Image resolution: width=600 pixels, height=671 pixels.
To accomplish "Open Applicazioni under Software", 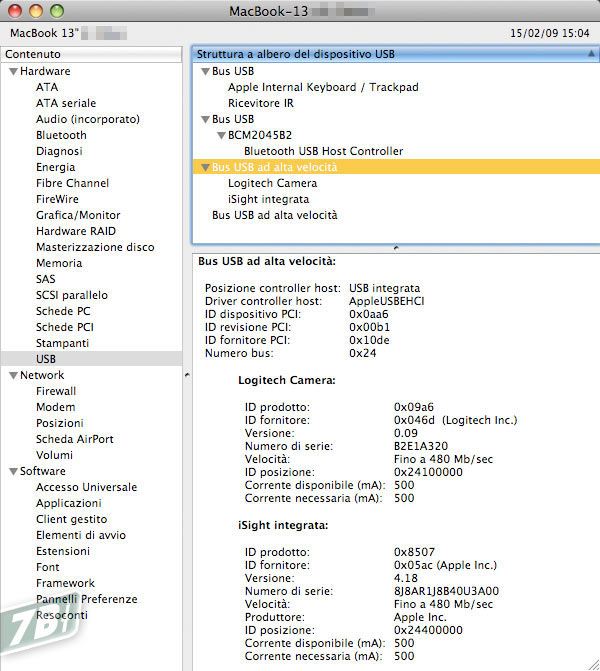I will click(x=69, y=503).
